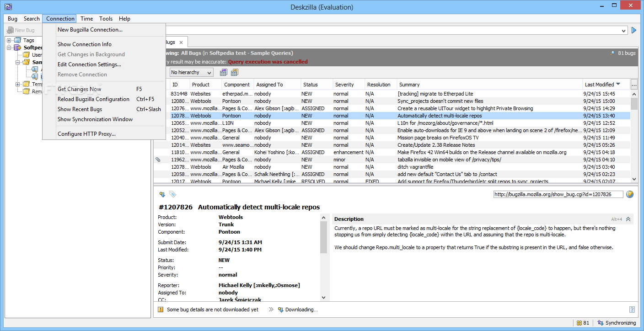Select Get Changes Now menu item

point(104,89)
